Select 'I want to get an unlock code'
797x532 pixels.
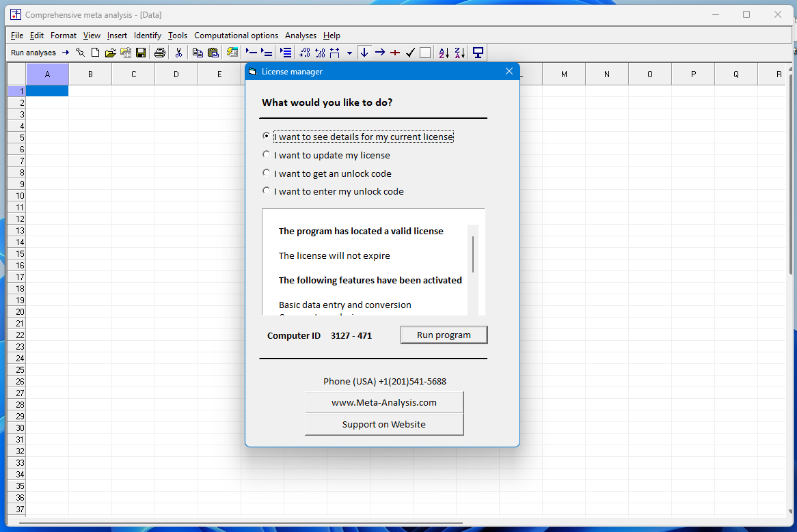click(267, 173)
